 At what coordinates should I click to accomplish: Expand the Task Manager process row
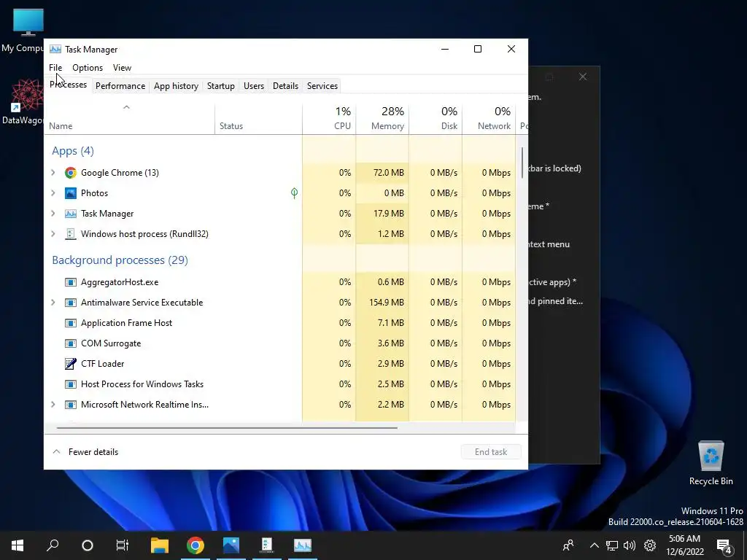[53, 214]
